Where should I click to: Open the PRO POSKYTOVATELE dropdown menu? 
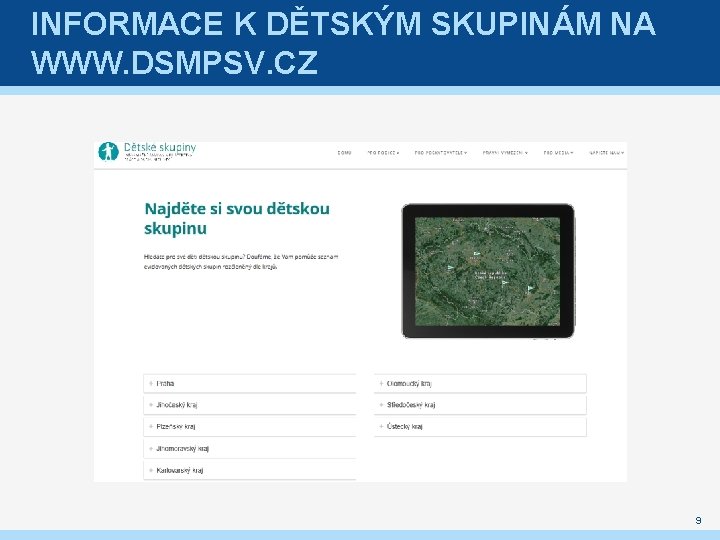(441, 153)
